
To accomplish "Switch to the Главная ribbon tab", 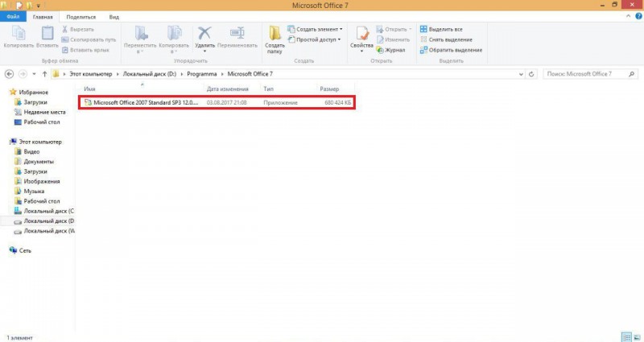I will pos(43,17).
